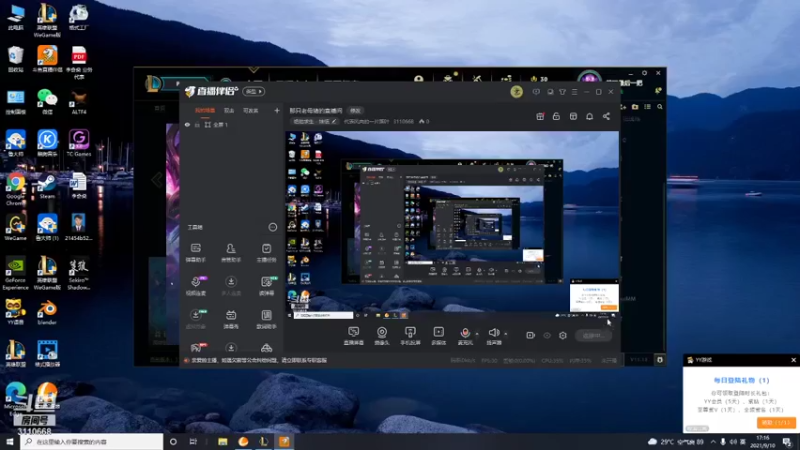Click room number 3110668 in companion header

pos(403,121)
